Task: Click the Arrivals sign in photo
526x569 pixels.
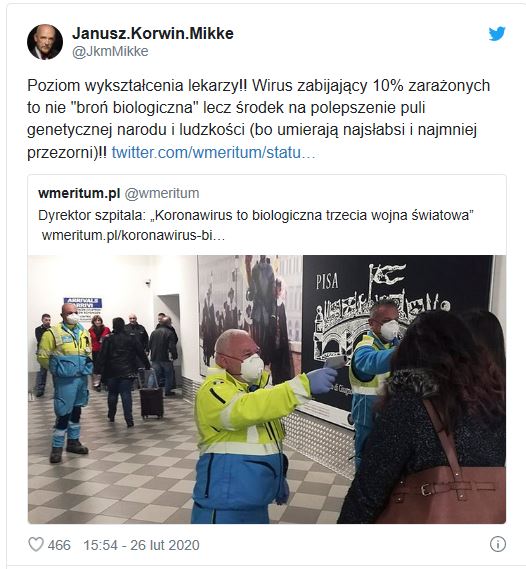Action: [x=83, y=306]
